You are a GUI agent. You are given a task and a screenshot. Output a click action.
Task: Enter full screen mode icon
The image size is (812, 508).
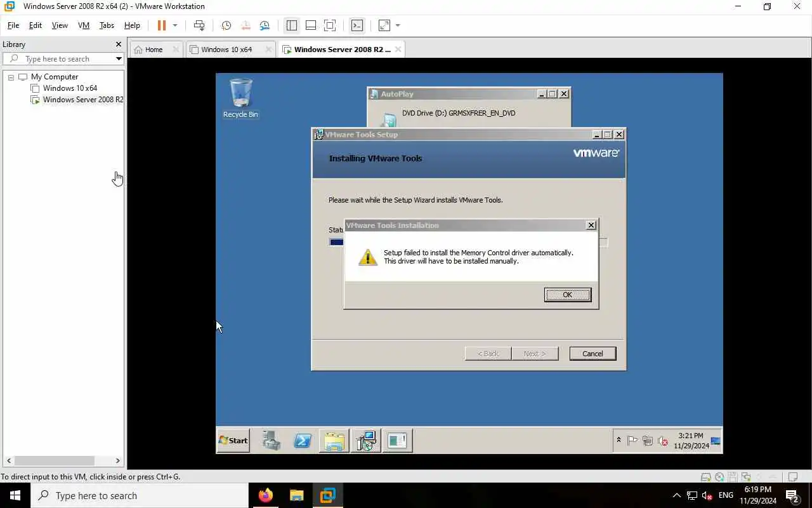(x=330, y=25)
